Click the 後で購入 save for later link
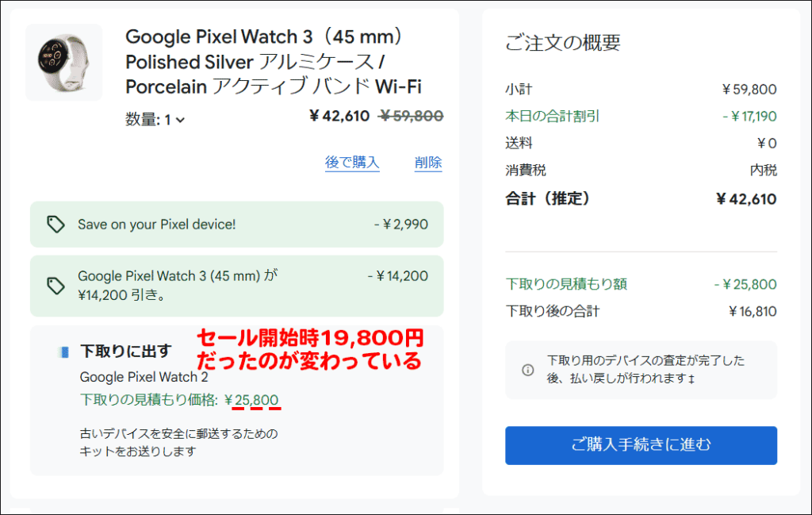The image size is (812, 515). (x=352, y=163)
